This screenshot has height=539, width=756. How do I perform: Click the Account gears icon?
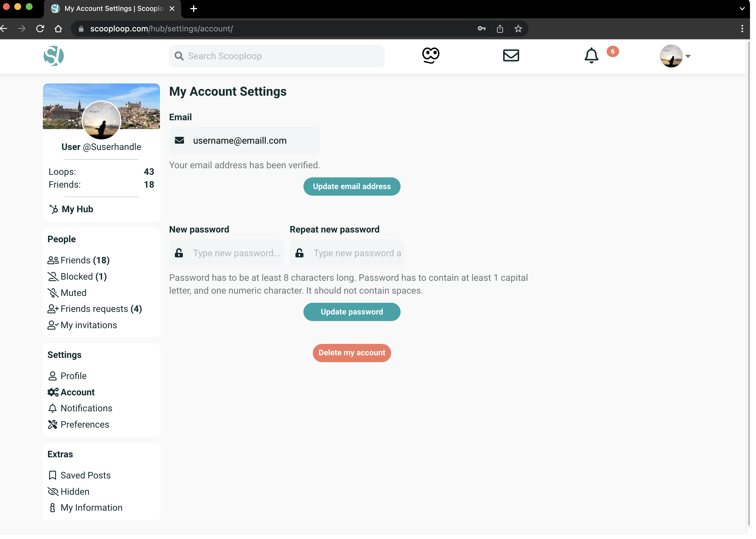pos(53,393)
